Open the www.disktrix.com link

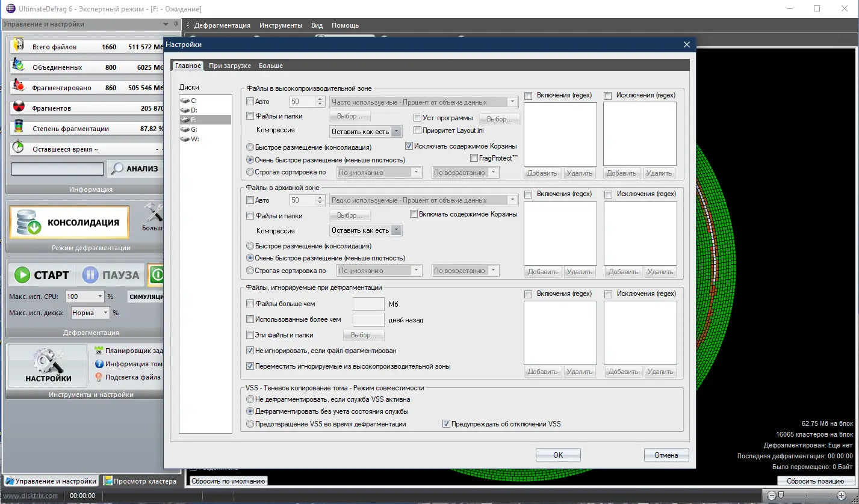pos(31,496)
